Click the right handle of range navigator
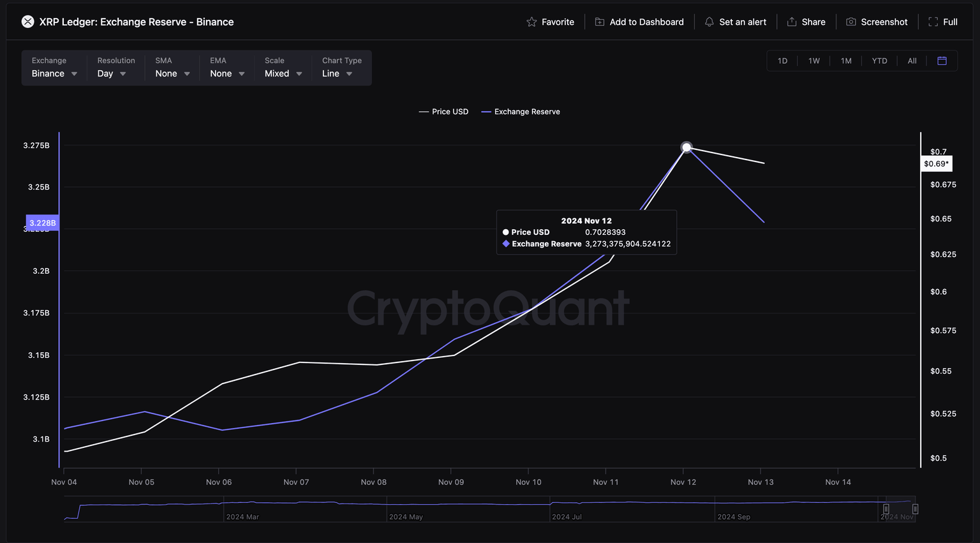The height and width of the screenshot is (543, 980). point(915,509)
